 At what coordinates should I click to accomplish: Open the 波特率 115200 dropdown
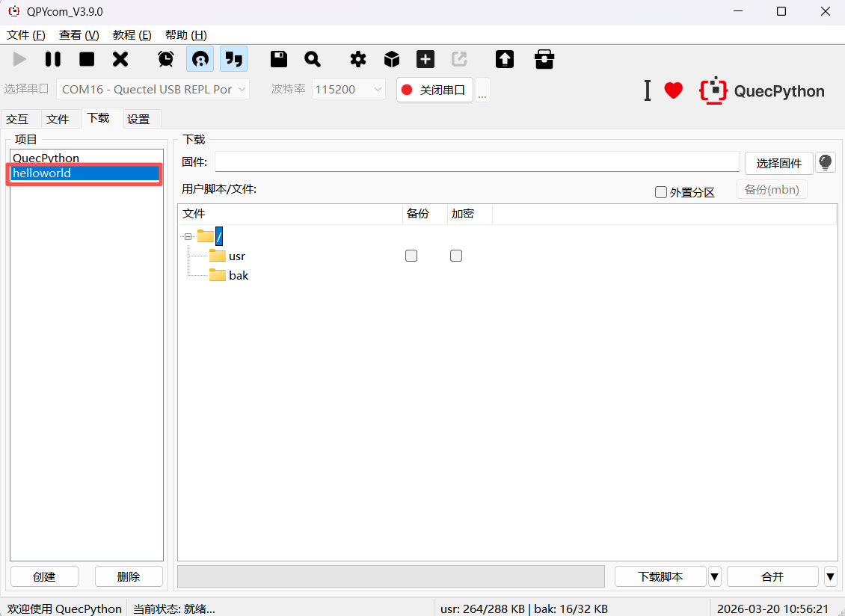click(x=348, y=89)
